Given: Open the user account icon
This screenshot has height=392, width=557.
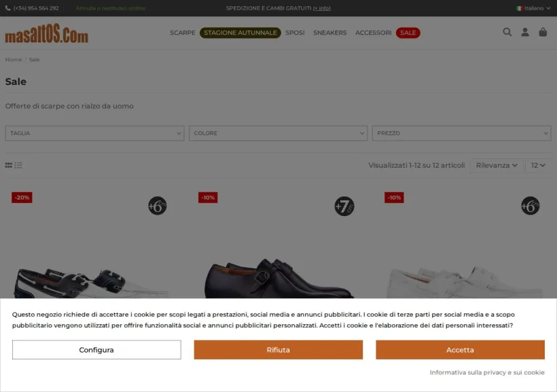Looking at the screenshot, I should click(524, 33).
